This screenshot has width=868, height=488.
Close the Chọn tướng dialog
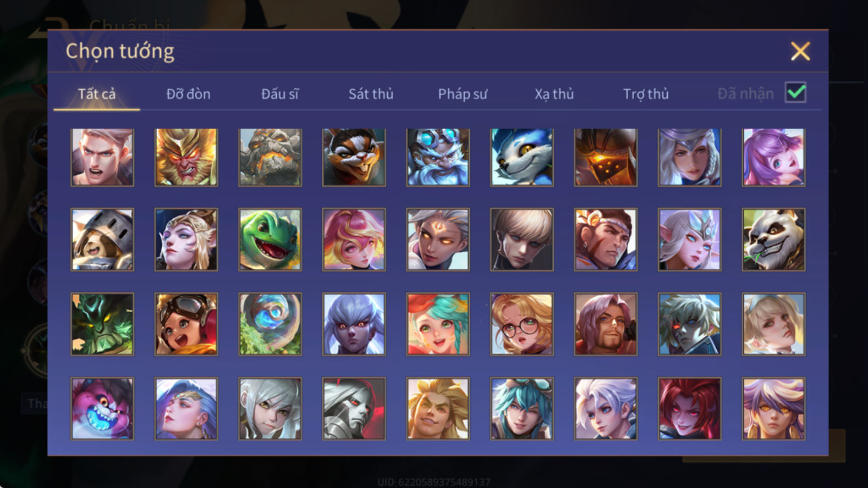(800, 51)
